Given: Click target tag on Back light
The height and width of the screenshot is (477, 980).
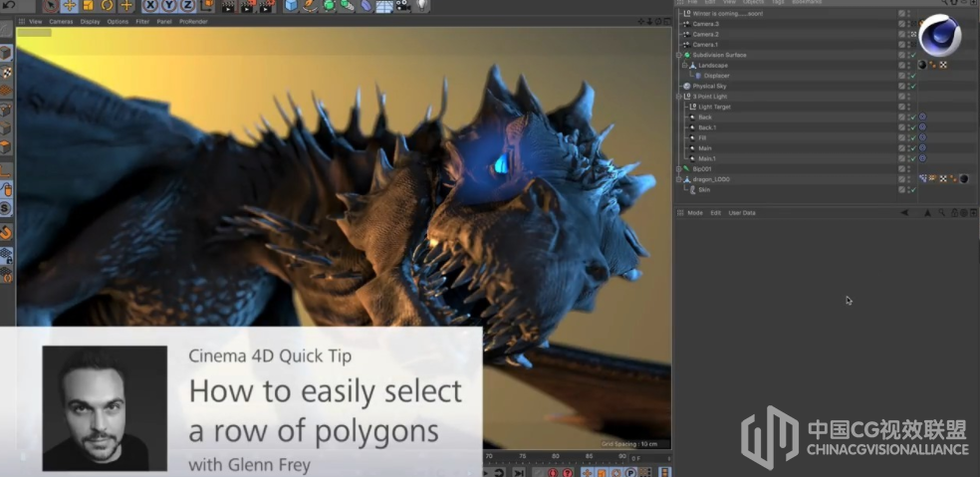Looking at the screenshot, I should click(x=922, y=117).
